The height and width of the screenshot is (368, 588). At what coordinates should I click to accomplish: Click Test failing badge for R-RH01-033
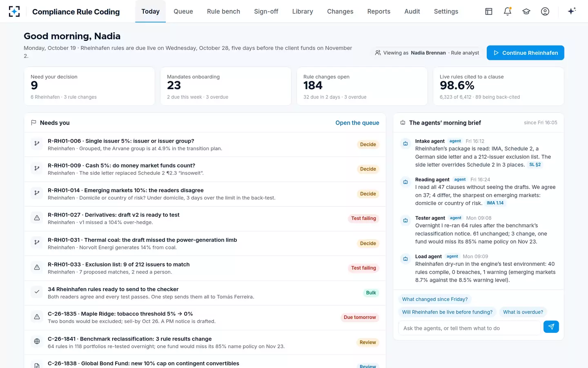coord(363,268)
